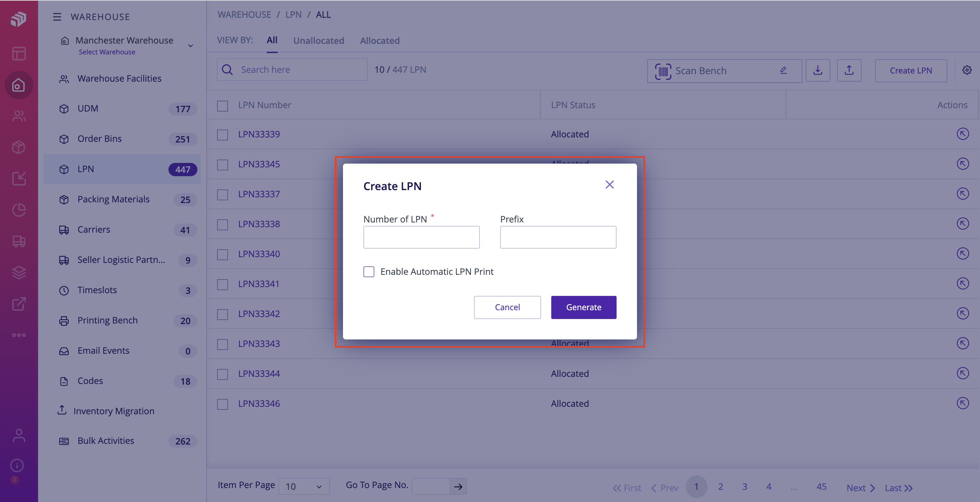Viewport: 980px width, 502px height.
Task: Click the edit pencil in Scan Bench
Action: tap(783, 70)
